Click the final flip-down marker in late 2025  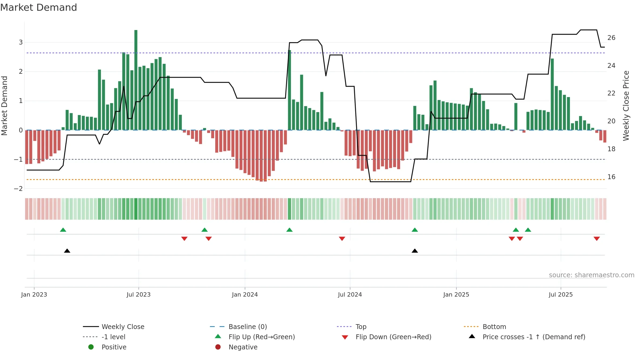click(x=597, y=239)
